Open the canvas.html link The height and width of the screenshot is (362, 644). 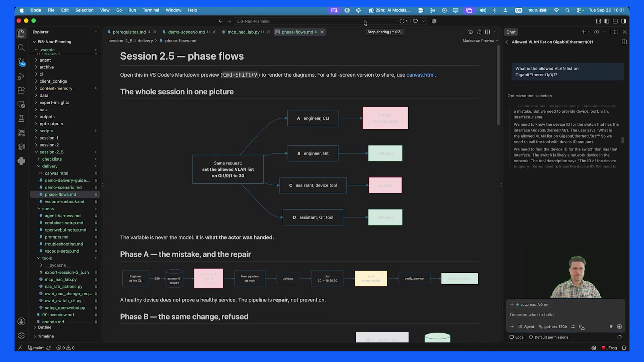(420, 75)
